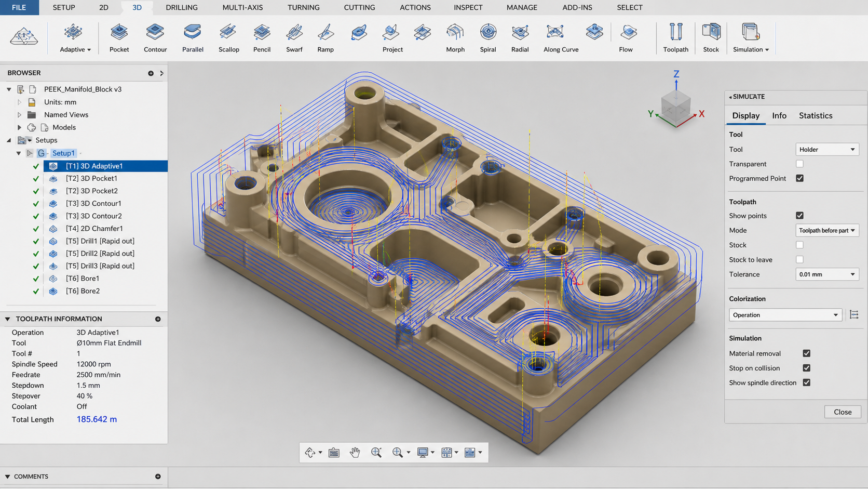
Task: Collapse the Toolpath Information section
Action: pos(8,319)
